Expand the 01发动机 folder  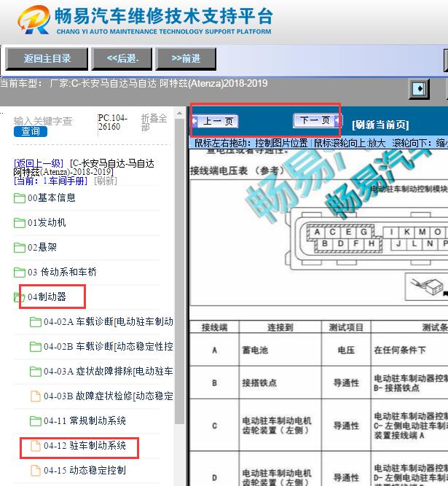(47, 222)
